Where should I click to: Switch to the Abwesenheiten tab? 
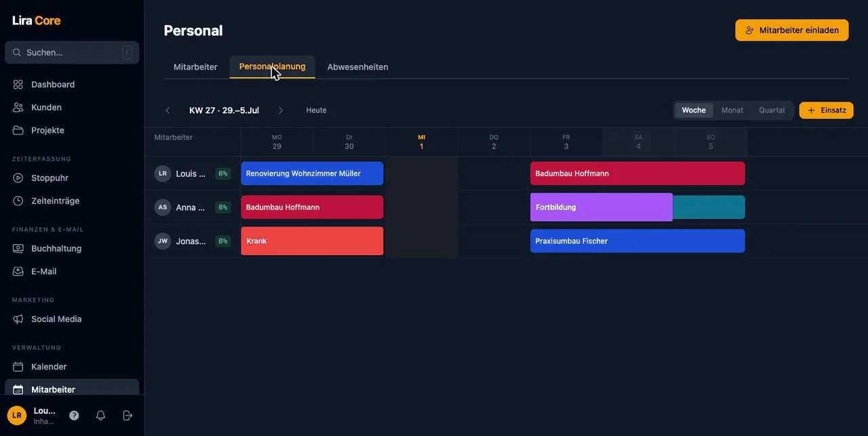(x=358, y=67)
